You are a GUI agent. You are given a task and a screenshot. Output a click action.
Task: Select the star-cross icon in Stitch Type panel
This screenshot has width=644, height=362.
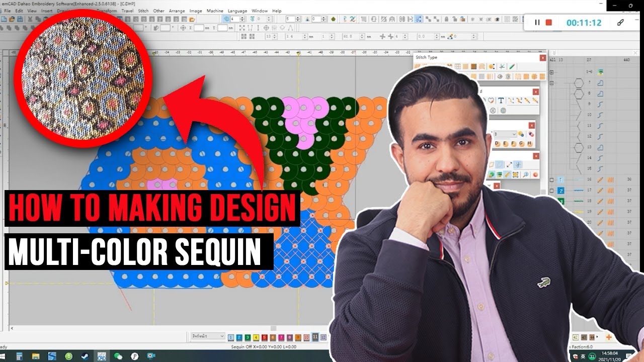pos(502,66)
